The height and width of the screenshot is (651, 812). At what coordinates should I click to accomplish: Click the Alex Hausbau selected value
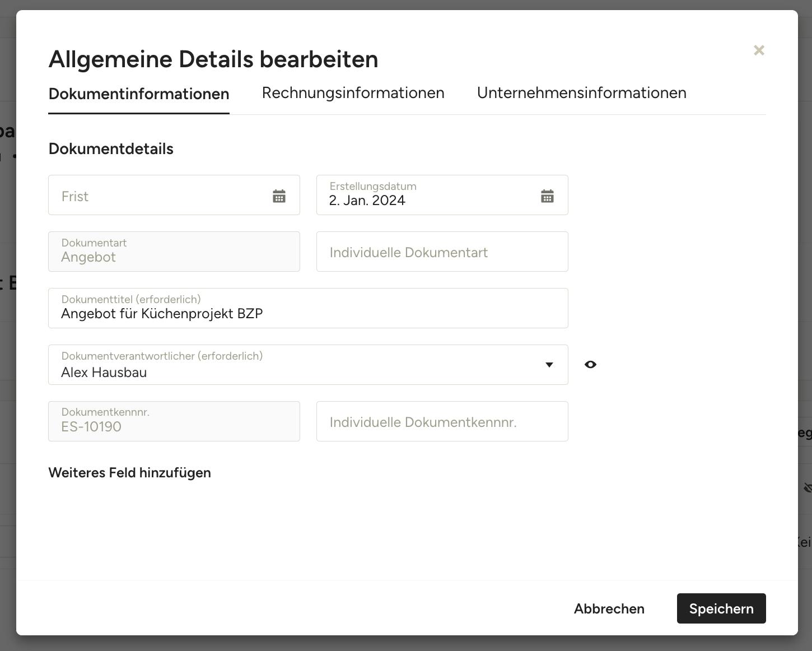click(104, 373)
